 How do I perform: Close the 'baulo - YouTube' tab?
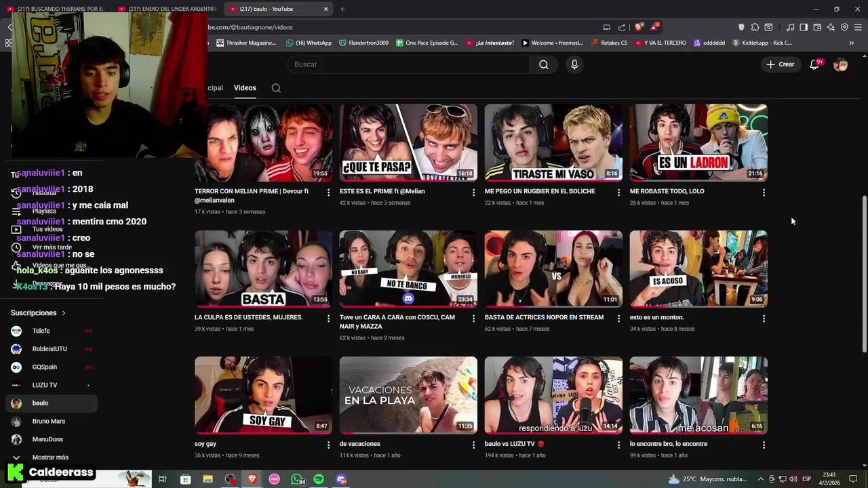tap(325, 9)
